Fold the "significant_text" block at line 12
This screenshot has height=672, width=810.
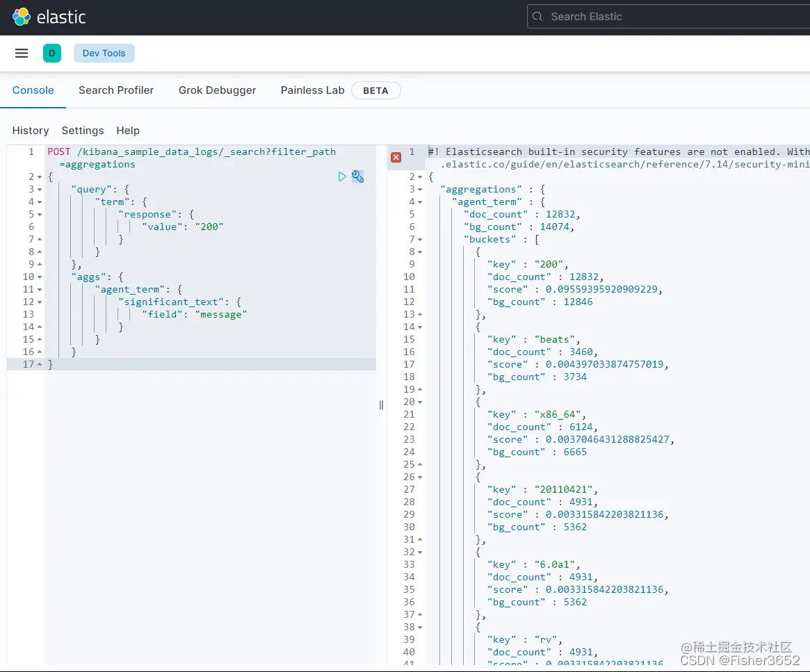[40, 302]
